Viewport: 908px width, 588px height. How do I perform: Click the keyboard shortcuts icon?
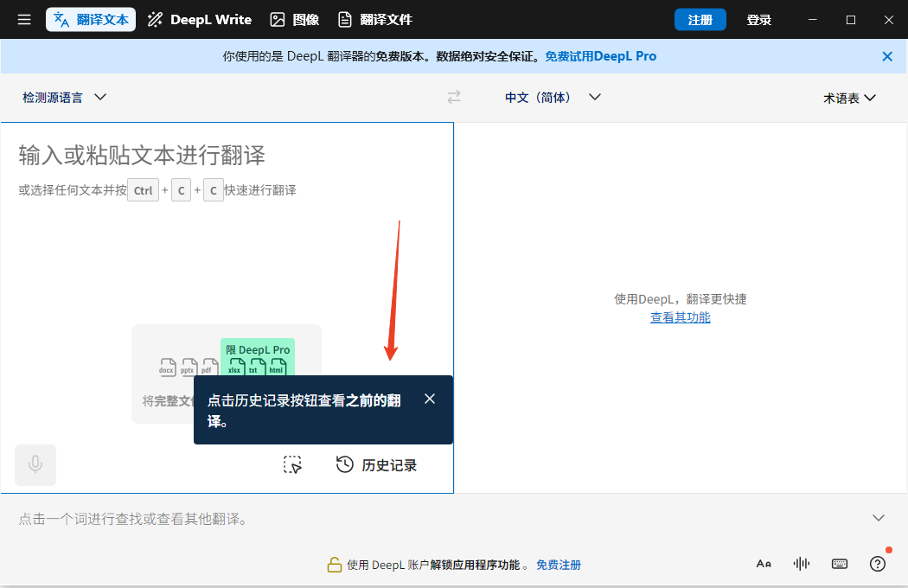[839, 564]
